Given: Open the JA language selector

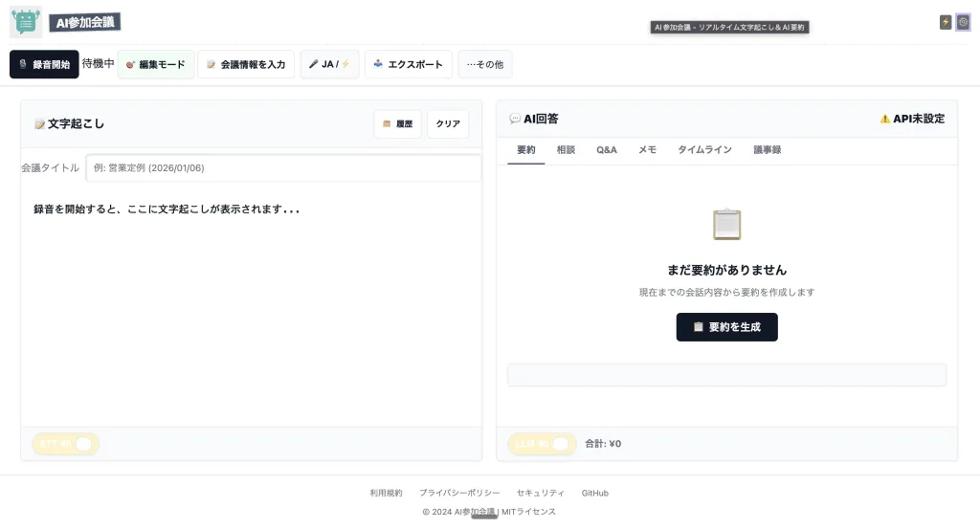Looking at the screenshot, I should pyautogui.click(x=329, y=64).
